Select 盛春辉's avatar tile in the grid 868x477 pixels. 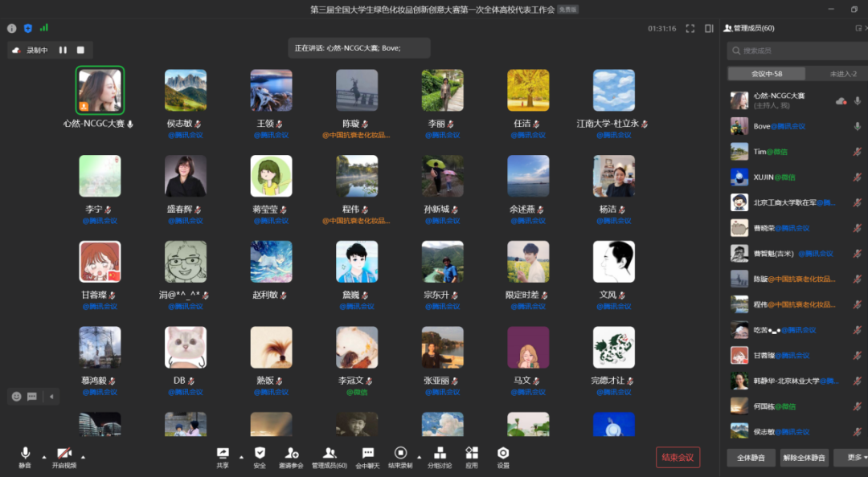pyautogui.click(x=186, y=176)
